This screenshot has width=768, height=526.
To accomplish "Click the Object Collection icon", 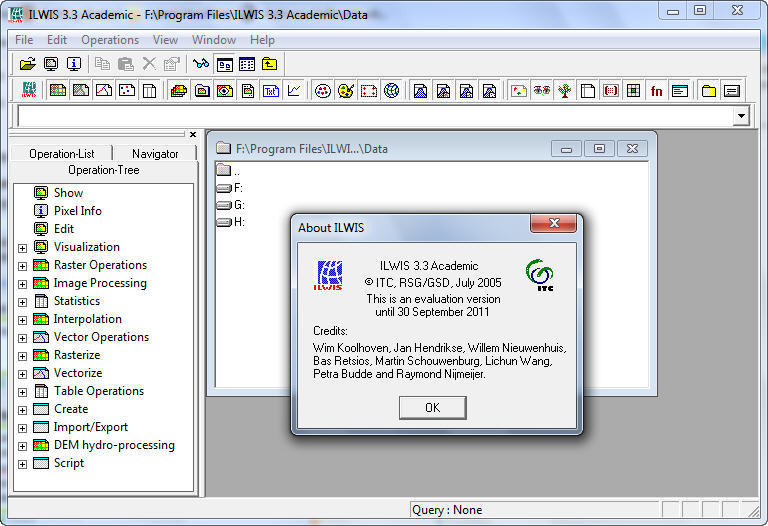I will tap(202, 91).
